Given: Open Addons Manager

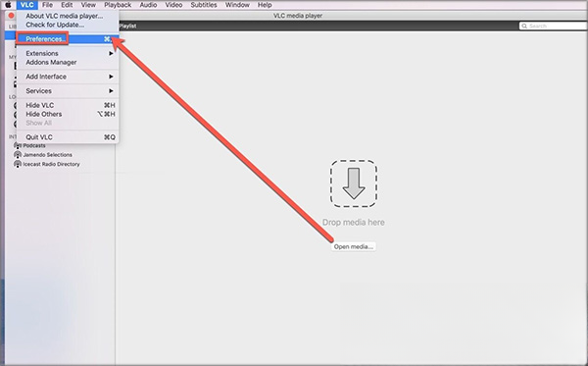Looking at the screenshot, I should (68, 63).
